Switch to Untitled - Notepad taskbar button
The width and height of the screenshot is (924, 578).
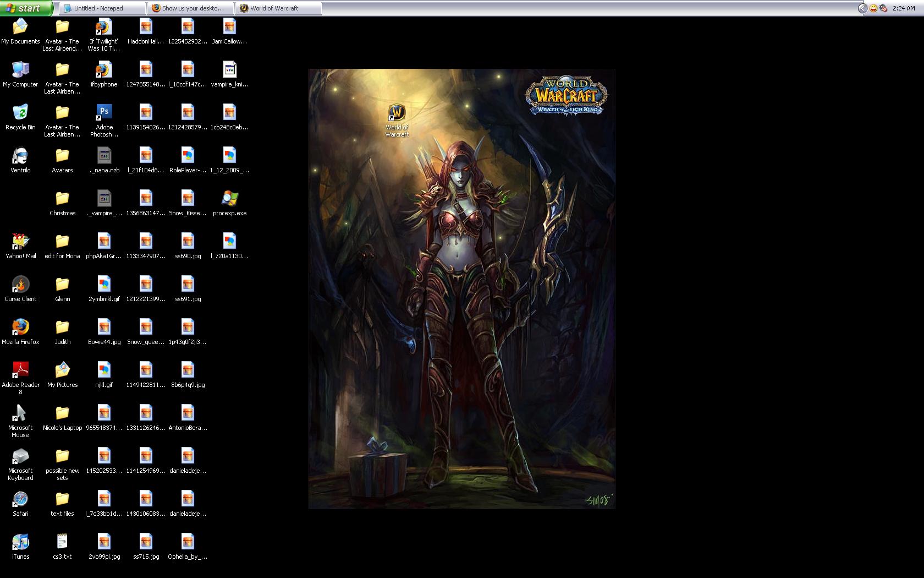[102, 8]
